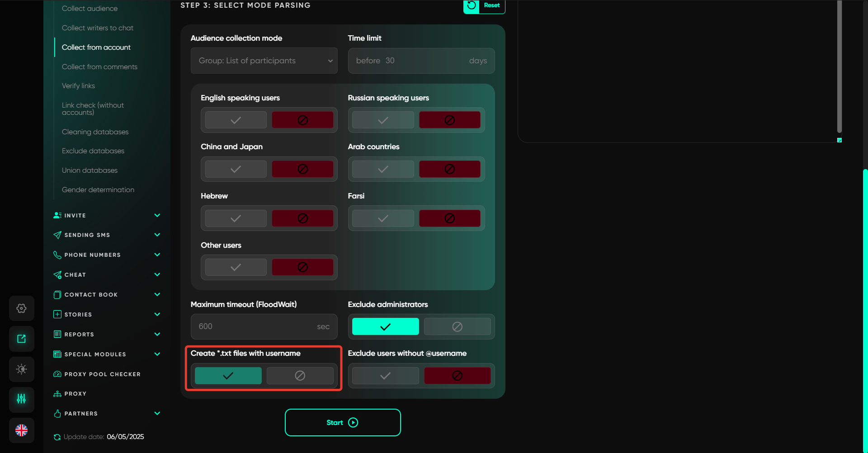Click refresh icon beside Update date

click(x=57, y=437)
